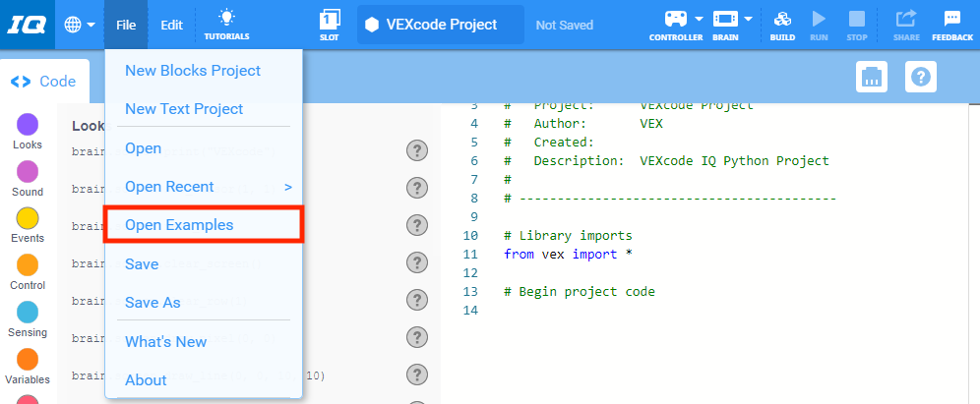Viewport: 980px width, 404px height.
Task: Open help for the third Looks command
Action: coord(417,225)
